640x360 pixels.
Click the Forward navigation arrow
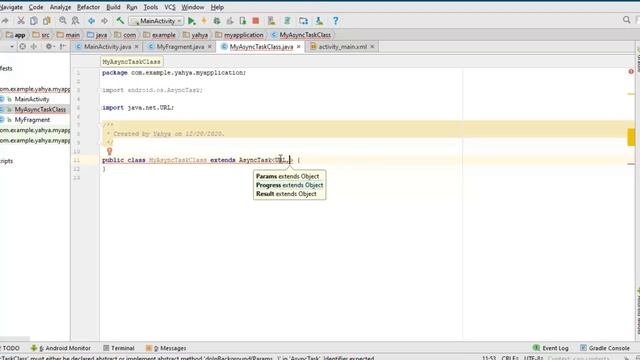[104, 21]
